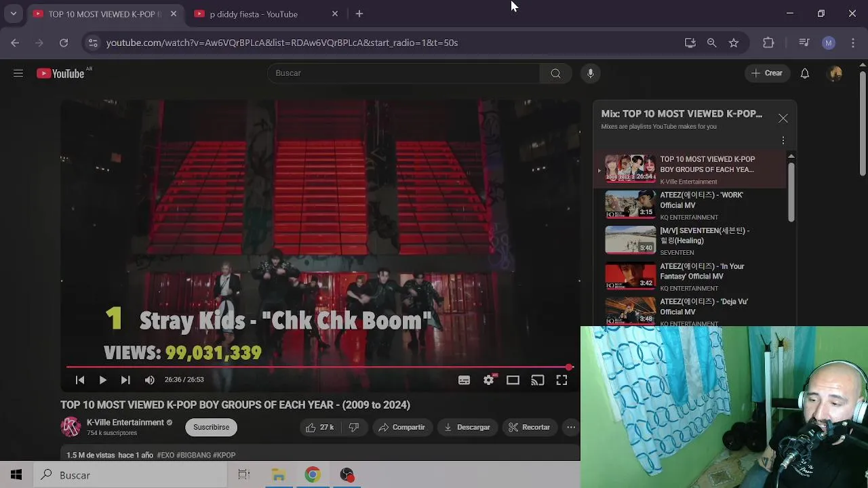The width and height of the screenshot is (868, 488).
Task: Click the Recortar clip button
Action: tap(529, 427)
